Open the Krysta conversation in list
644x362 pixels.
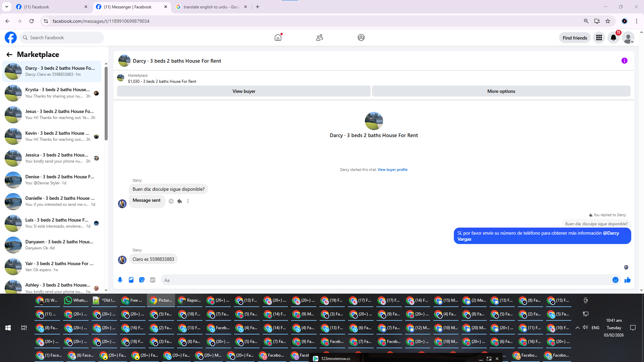54,93
